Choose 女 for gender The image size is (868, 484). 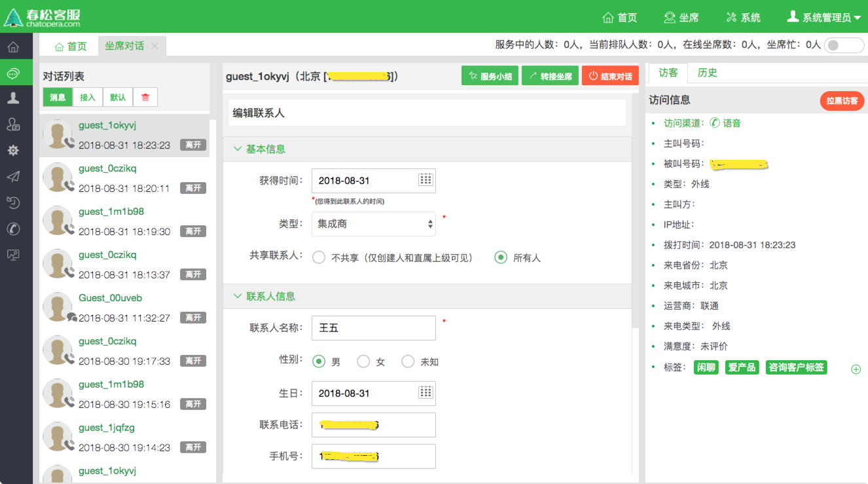[x=363, y=362]
